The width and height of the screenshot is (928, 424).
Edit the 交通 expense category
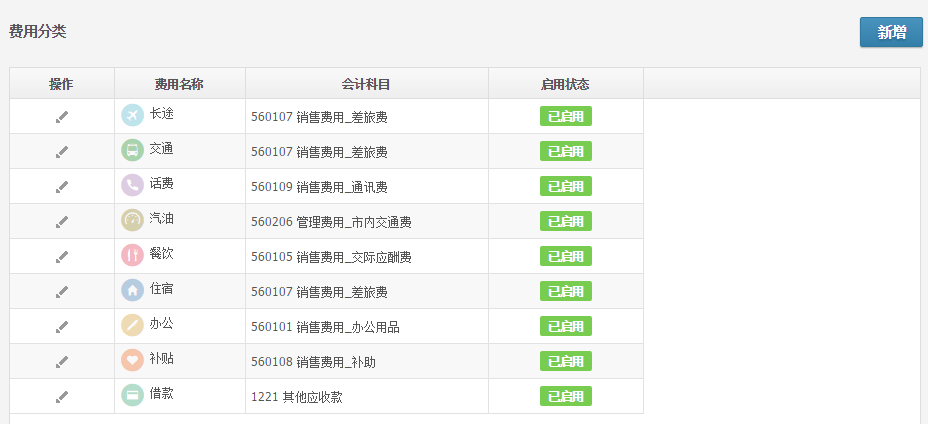coord(62,152)
